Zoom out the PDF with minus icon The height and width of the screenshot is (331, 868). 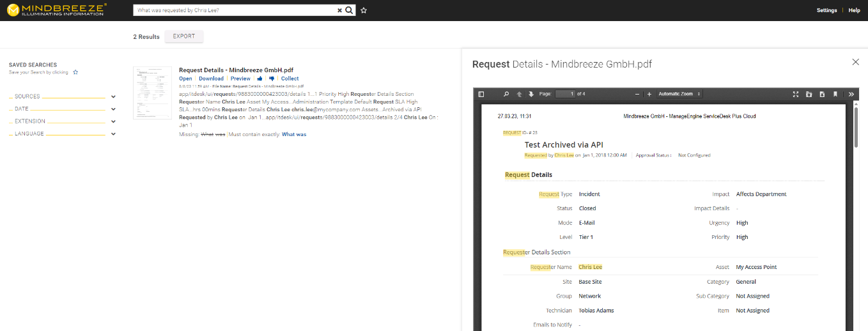(637, 94)
